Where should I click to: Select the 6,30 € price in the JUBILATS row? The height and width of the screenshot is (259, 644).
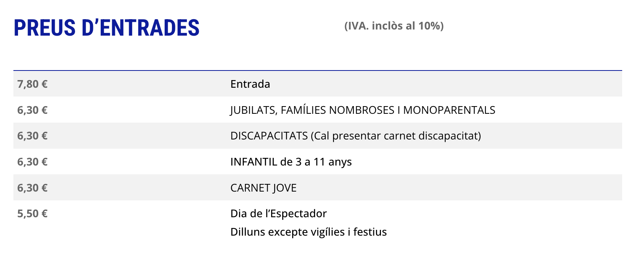(33, 110)
